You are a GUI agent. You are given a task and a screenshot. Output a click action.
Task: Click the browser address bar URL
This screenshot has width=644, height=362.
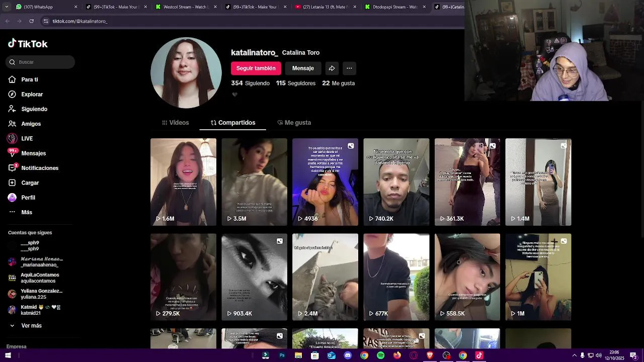tap(79, 21)
